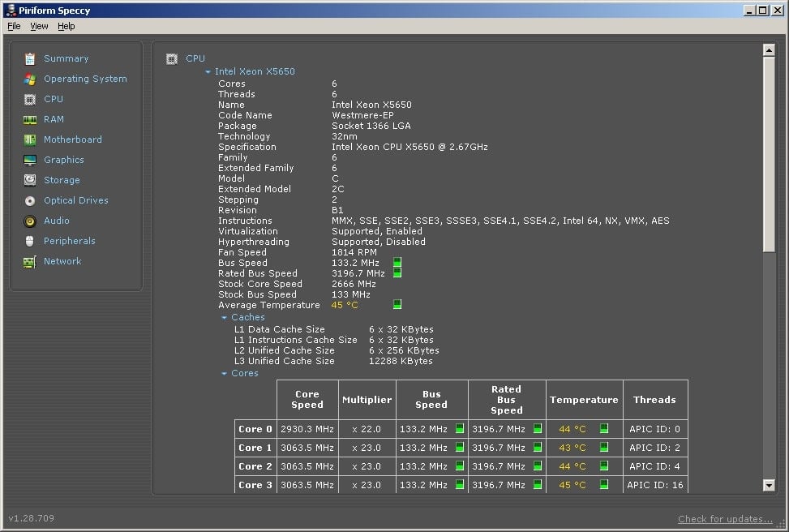Click the APIC ID: 16 cell

click(x=655, y=485)
